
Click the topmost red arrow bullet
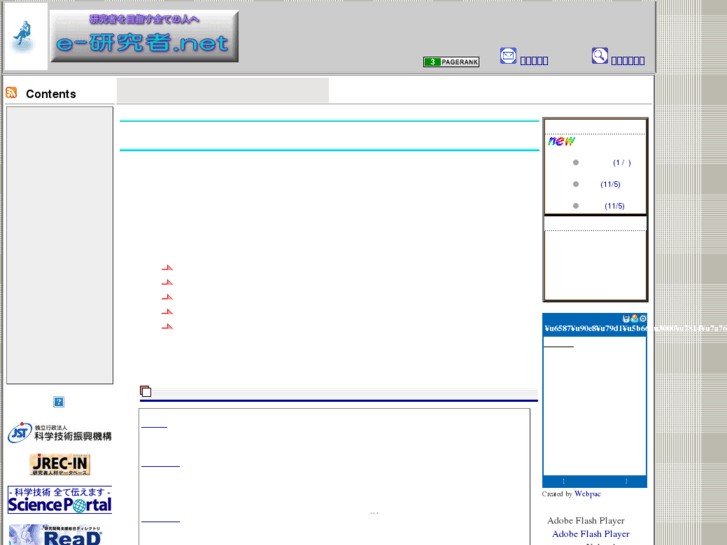pyautogui.click(x=167, y=268)
